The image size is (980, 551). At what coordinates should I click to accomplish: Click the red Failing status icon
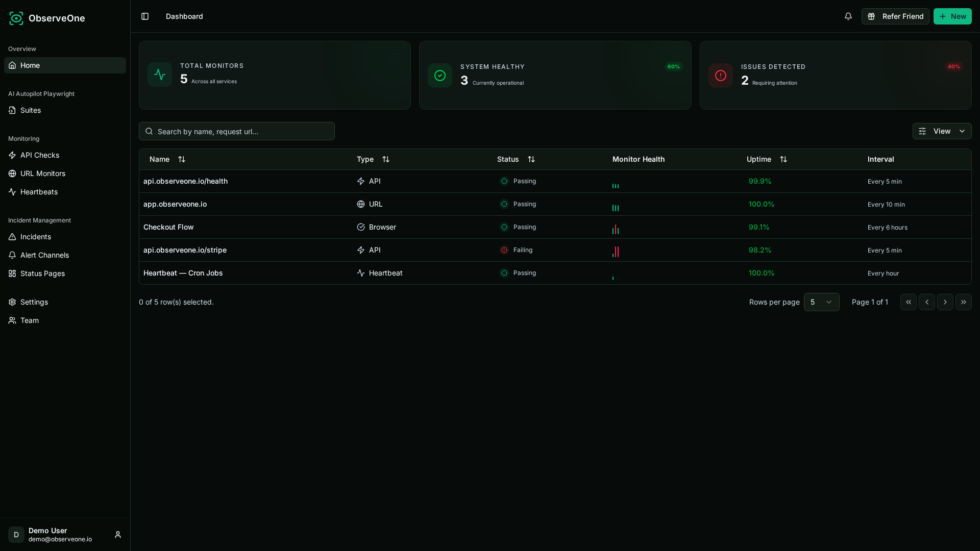(504, 250)
